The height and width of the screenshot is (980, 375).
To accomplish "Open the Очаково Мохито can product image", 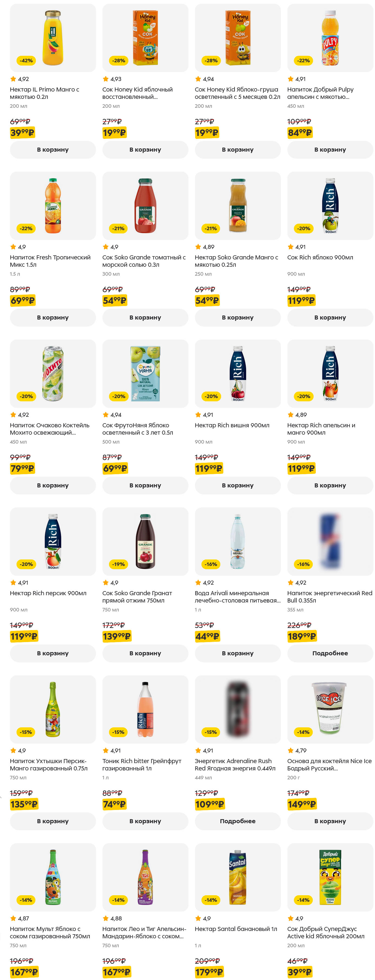I will click(x=53, y=374).
